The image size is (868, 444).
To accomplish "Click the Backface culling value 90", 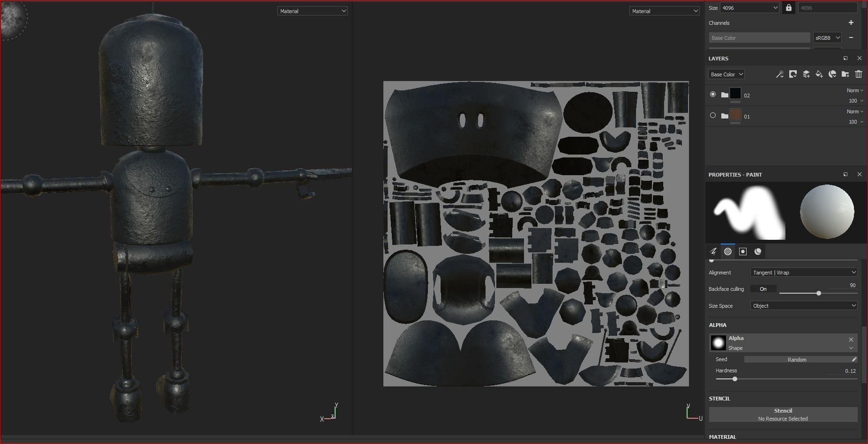I will tap(853, 285).
